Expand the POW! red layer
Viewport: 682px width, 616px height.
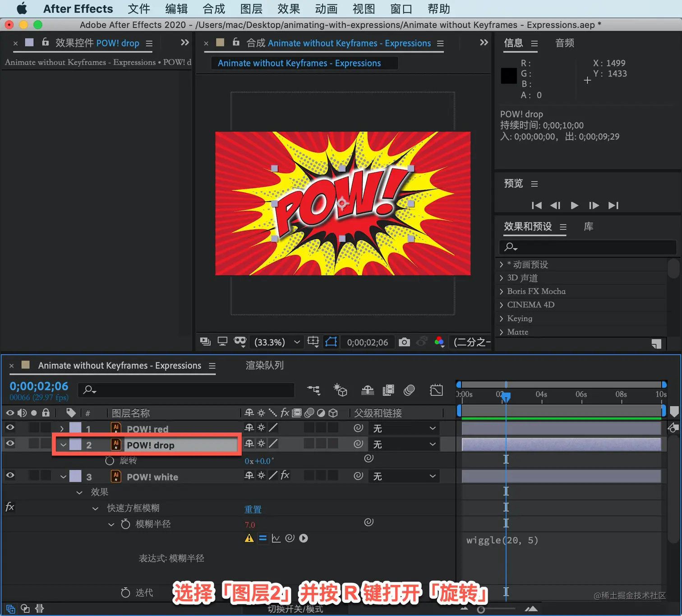(x=62, y=428)
